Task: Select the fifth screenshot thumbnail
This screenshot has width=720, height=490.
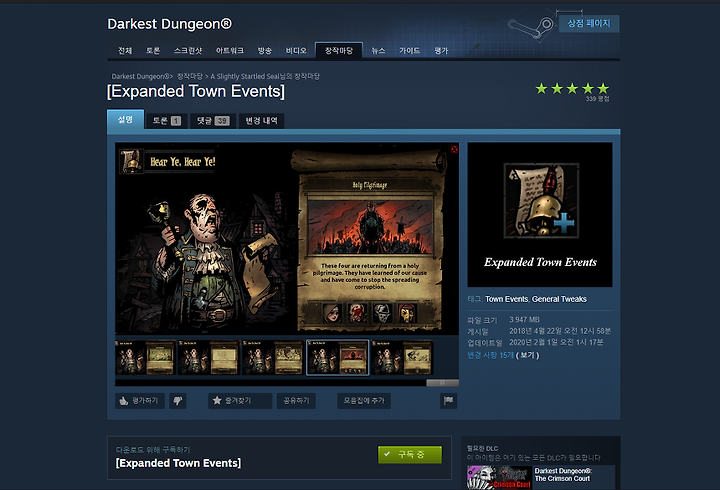Action: point(402,357)
